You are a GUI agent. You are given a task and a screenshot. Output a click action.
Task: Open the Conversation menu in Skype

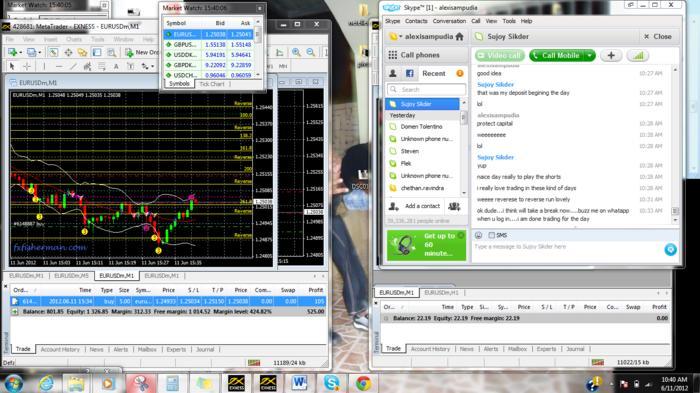pos(449,21)
